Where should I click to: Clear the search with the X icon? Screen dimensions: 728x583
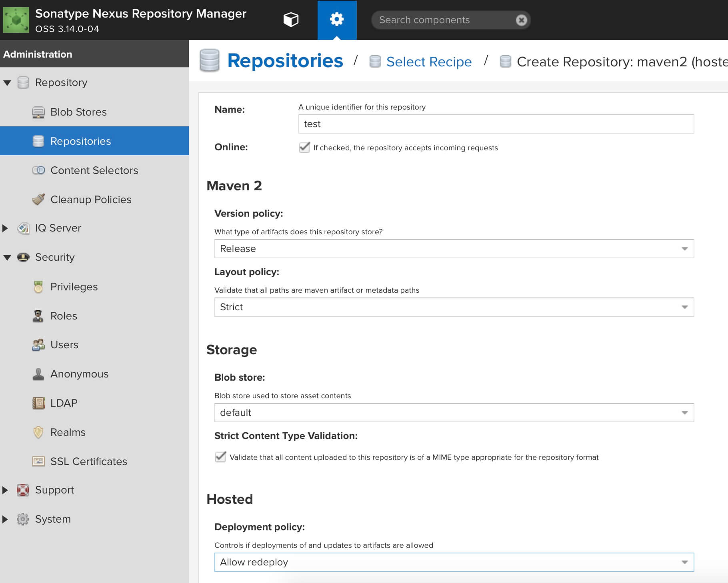point(521,20)
